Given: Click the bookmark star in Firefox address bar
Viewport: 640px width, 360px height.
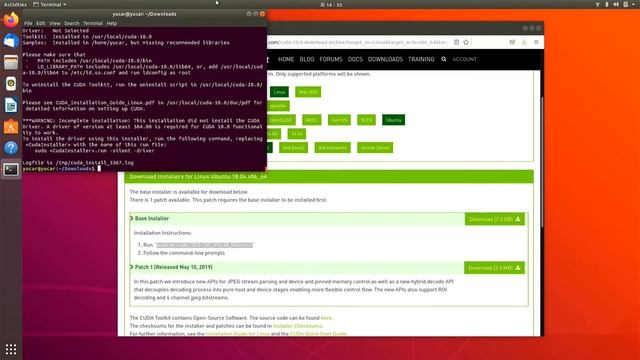Looking at the screenshot, I should click(466, 42).
